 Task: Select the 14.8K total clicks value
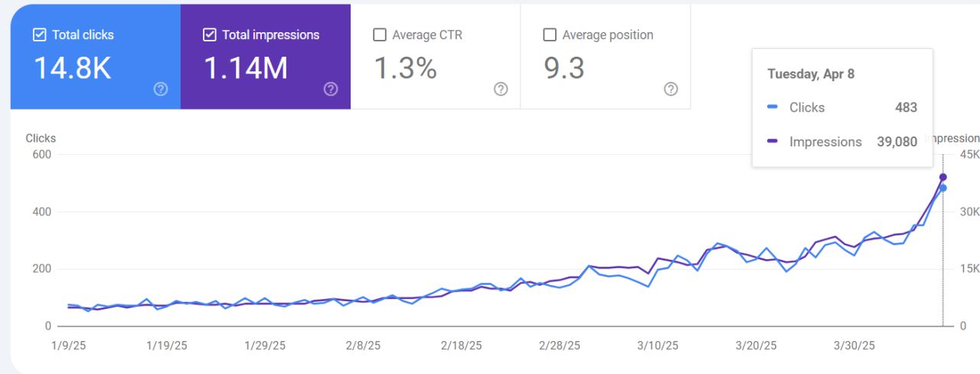[x=73, y=68]
